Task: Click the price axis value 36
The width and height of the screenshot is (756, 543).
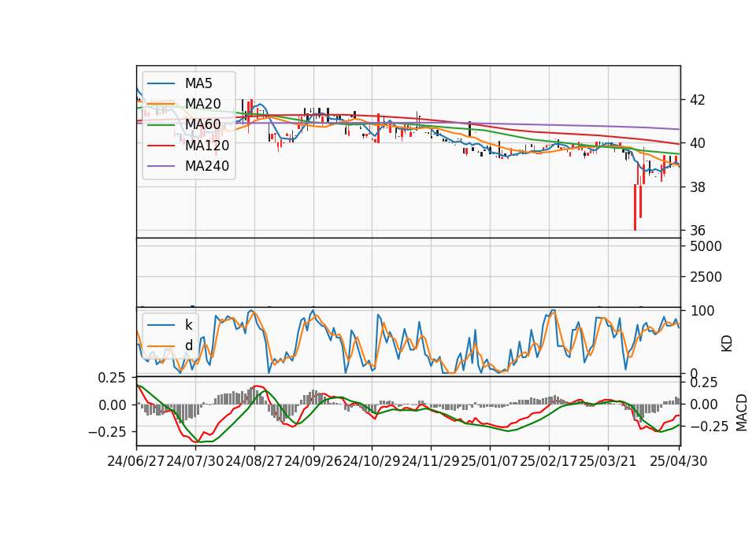Action: coord(698,231)
